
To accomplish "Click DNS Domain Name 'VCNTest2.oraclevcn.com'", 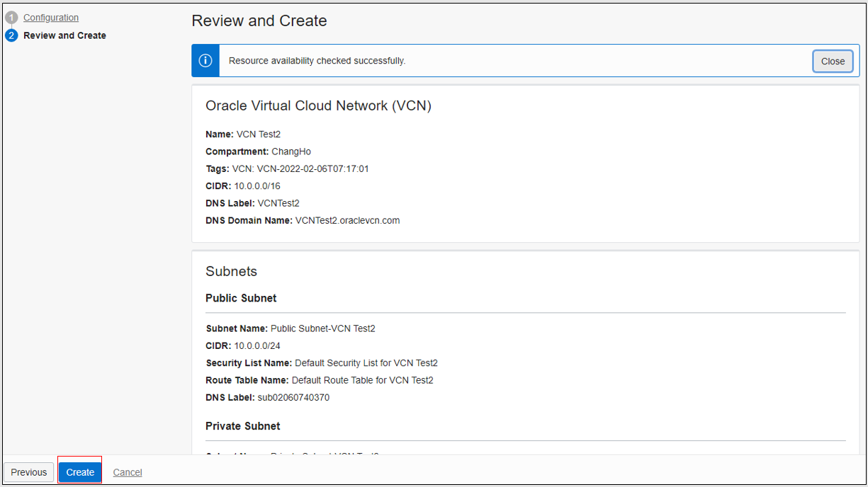I will tap(347, 220).
